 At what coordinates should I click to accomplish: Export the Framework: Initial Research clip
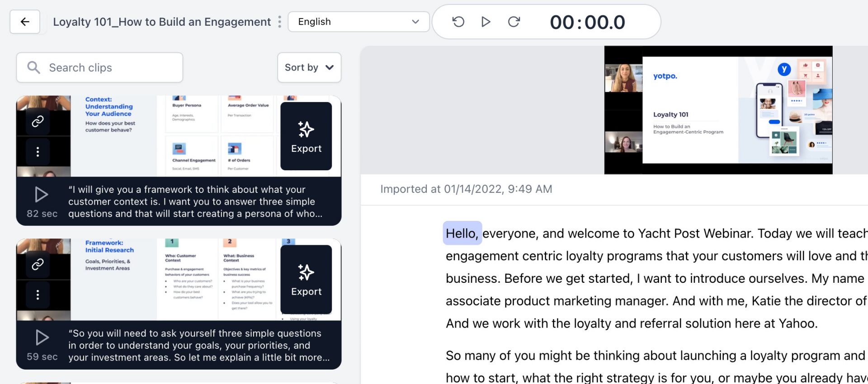[x=306, y=279]
